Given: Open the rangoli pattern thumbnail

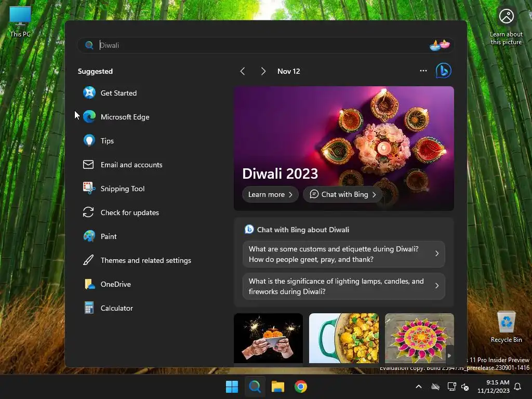Looking at the screenshot, I should tap(419, 338).
